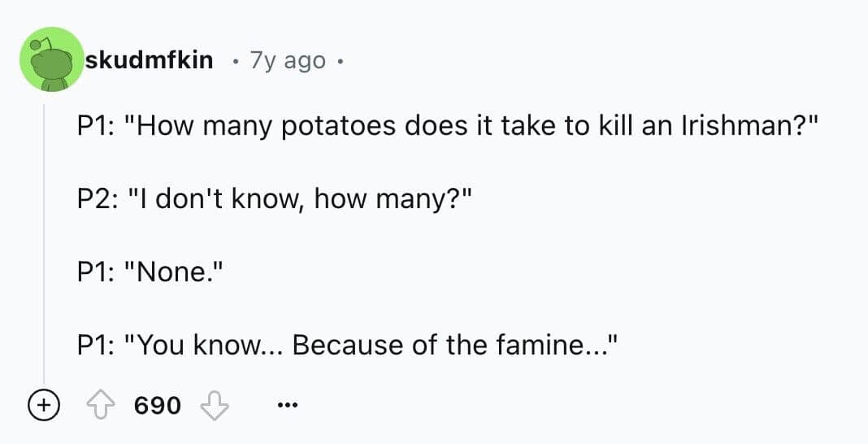Viewport: 868px width, 444px height.
Task: Click the "I don't know, how many?" line
Action: pos(267,200)
